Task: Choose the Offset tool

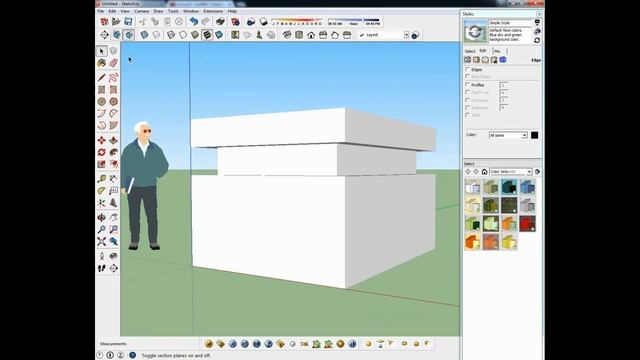Action: click(113, 164)
